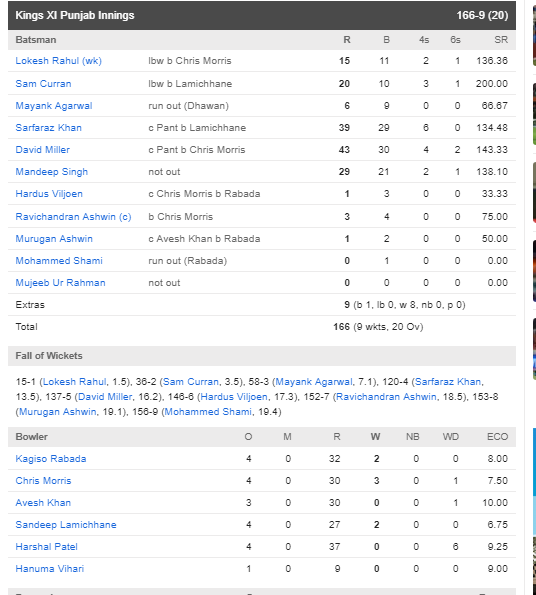The height and width of the screenshot is (595, 536).
Task: Click Chris Morris in the bowler table
Action: [x=43, y=480]
